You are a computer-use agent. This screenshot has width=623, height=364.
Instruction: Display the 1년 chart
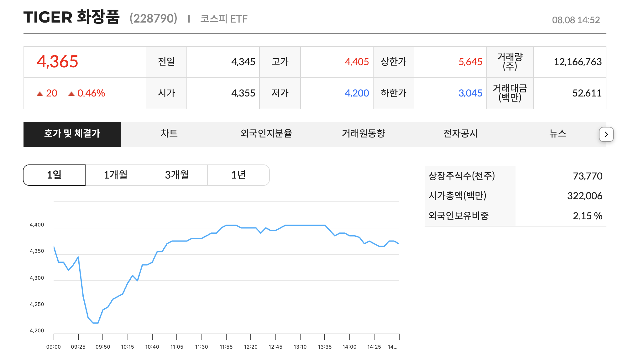(x=238, y=175)
